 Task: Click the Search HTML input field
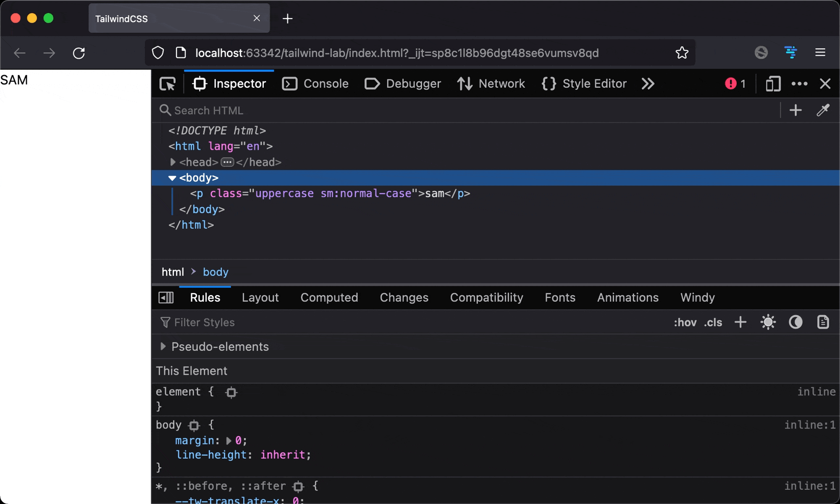(470, 110)
